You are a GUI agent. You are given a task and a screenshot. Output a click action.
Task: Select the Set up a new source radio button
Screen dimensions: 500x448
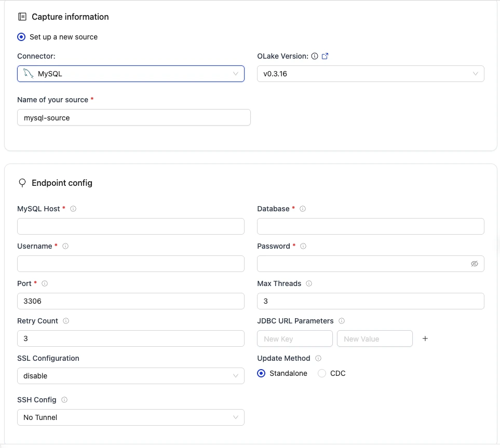pos(21,37)
